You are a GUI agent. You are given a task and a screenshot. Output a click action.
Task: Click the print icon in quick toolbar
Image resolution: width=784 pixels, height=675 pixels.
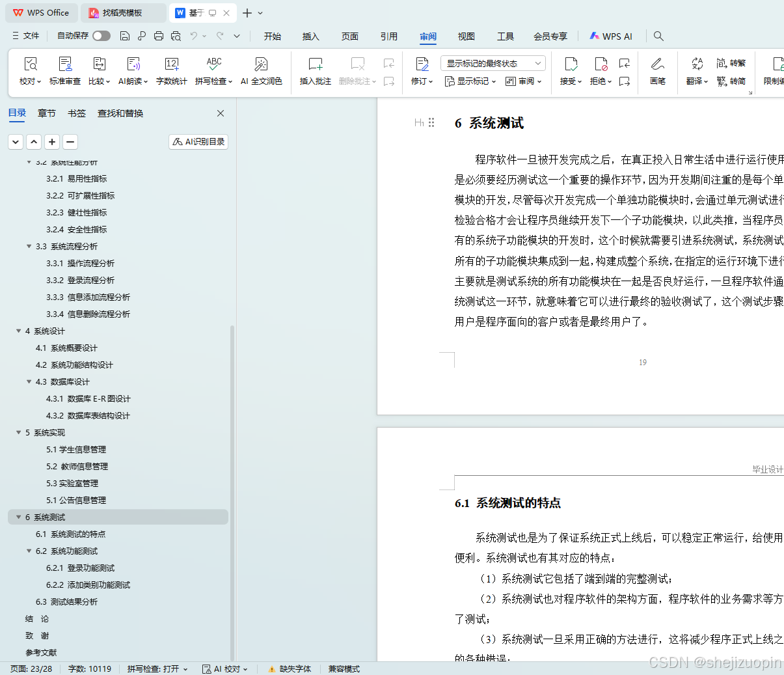point(159,36)
